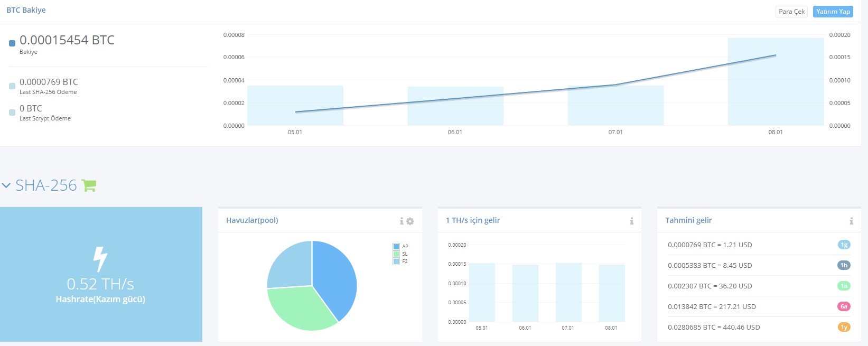
Task: Select the 1a monthly estimate badge
Action: [844, 286]
